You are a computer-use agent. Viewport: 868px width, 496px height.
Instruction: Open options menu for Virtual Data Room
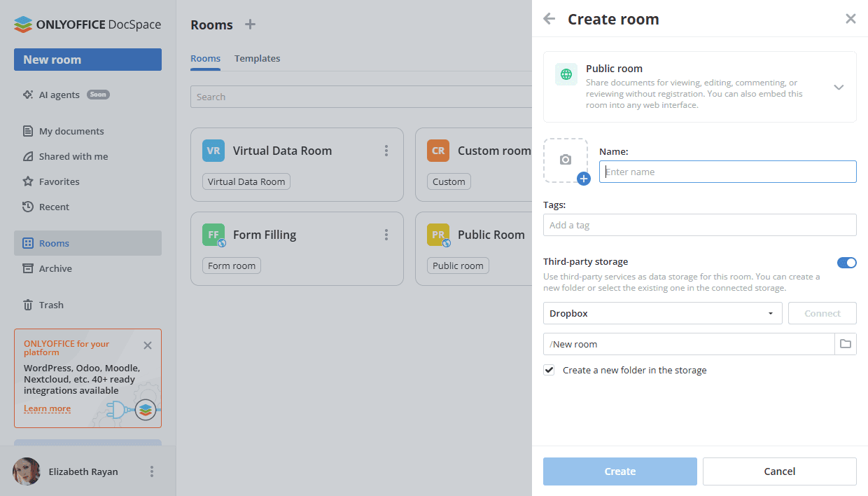point(386,150)
